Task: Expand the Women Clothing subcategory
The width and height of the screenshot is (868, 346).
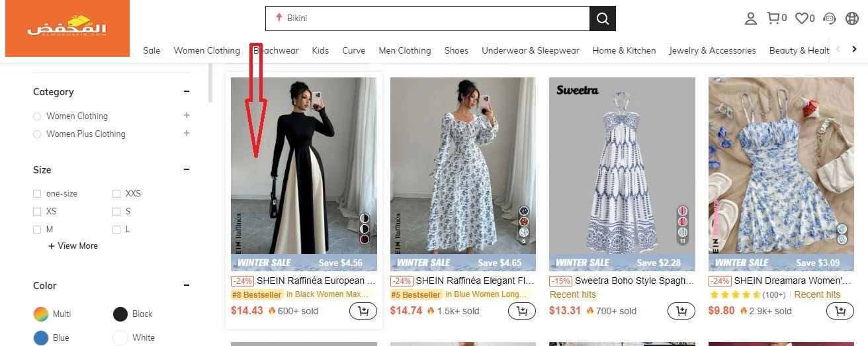Action: (x=187, y=116)
